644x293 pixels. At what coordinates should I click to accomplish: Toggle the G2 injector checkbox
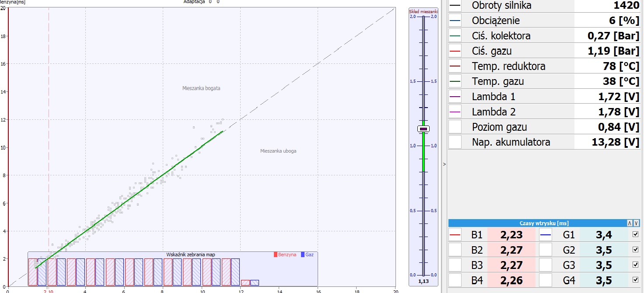pos(635,250)
